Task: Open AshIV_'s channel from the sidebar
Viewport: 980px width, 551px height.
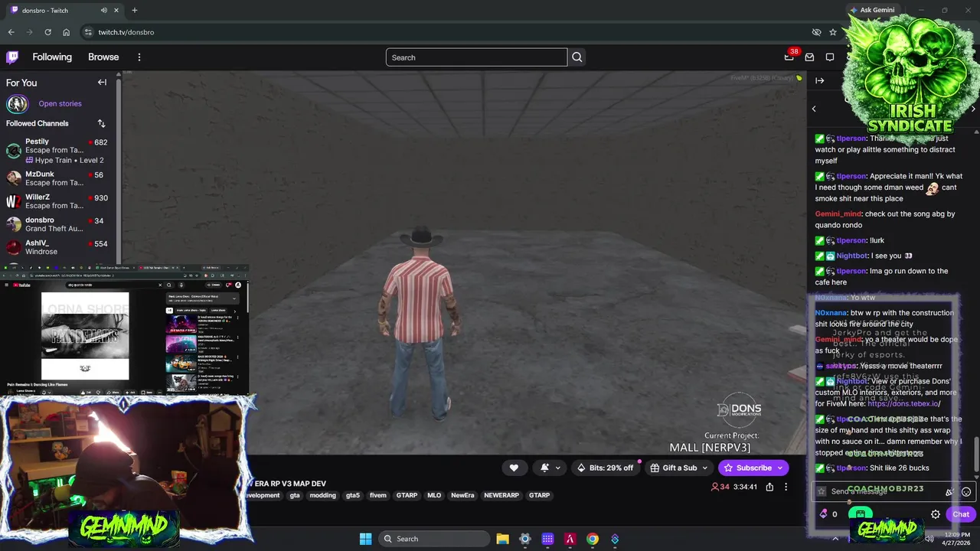Action: tap(58, 247)
